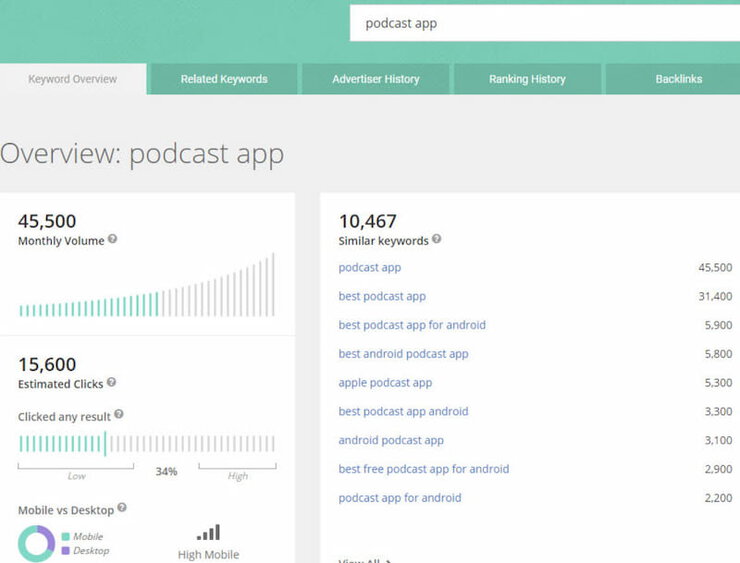Click the podcast app search field
The width and height of the screenshot is (740, 563).
tap(545, 23)
